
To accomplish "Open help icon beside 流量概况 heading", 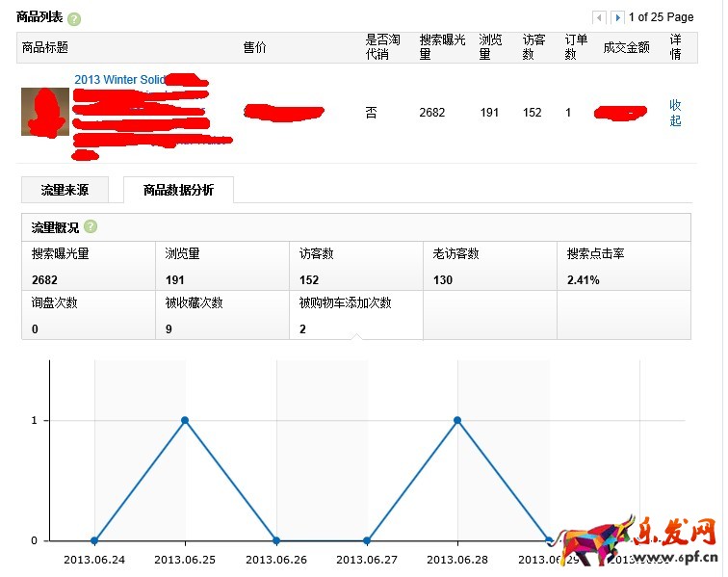I will pos(91,226).
